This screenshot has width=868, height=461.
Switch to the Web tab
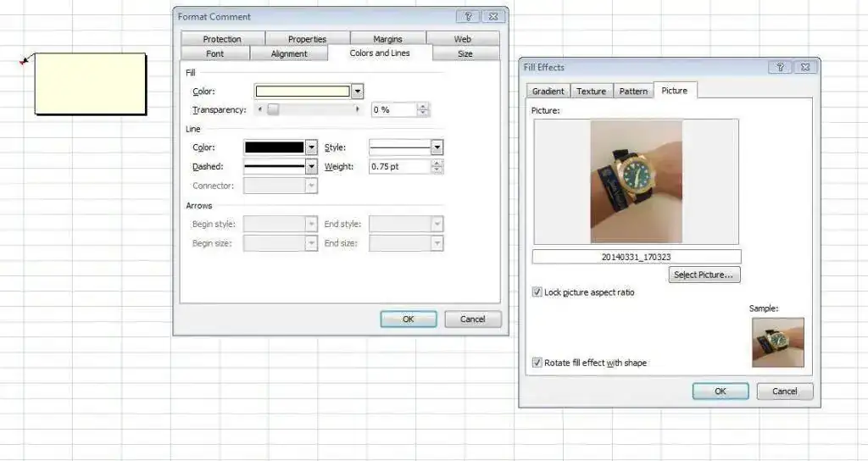[463, 39]
